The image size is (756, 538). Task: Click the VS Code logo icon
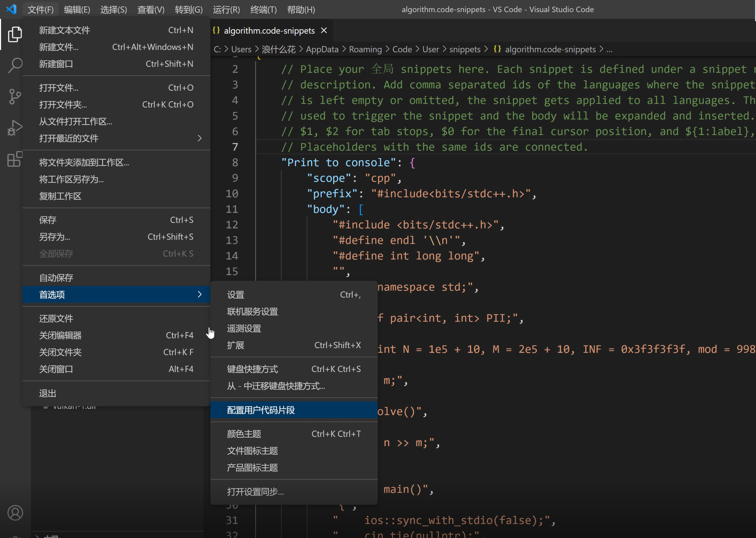point(11,9)
